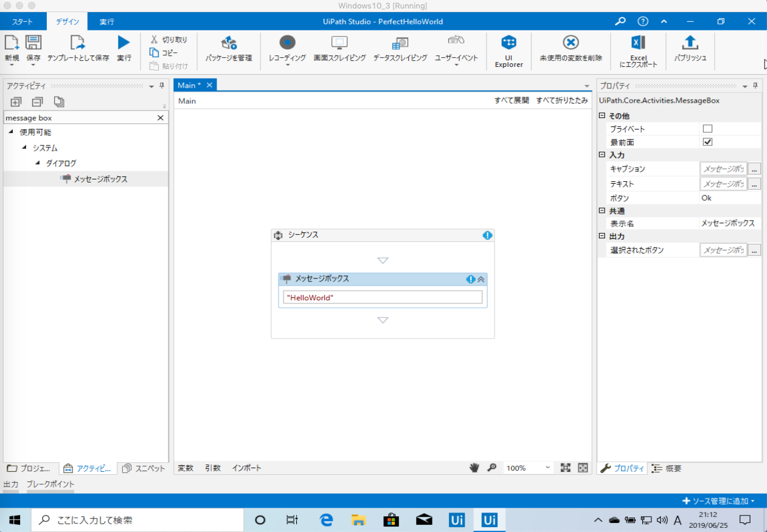Open Screen Scraping (画面スクレイピング) tool
This screenshot has height=532, width=767.
(x=339, y=43)
